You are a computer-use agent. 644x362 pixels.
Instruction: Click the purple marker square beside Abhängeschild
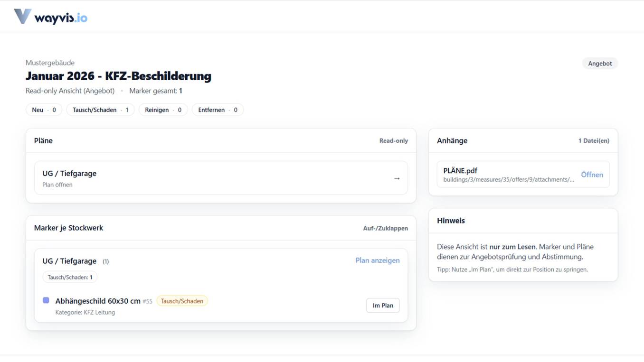pos(46,300)
